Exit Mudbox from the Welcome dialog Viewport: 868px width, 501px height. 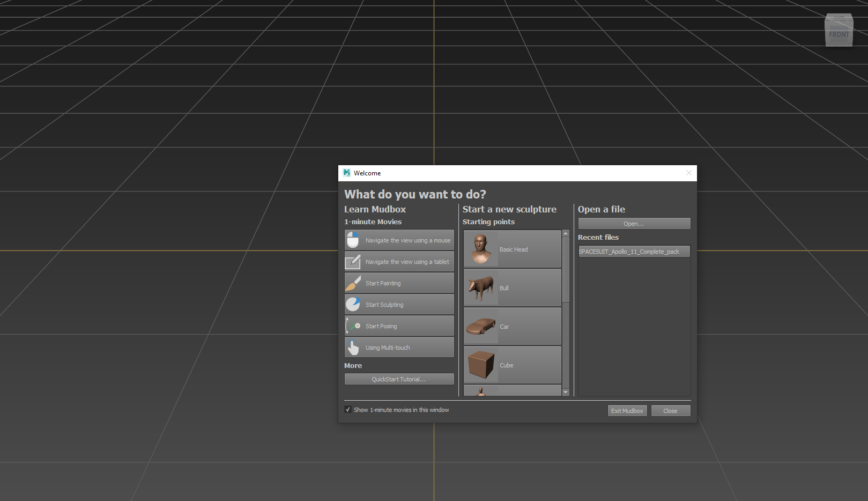tap(627, 411)
